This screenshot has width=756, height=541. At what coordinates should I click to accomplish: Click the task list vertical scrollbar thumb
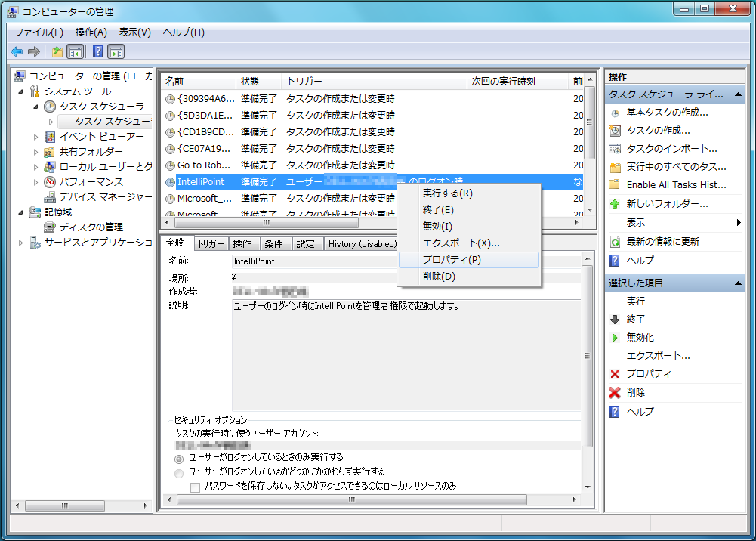click(589, 123)
